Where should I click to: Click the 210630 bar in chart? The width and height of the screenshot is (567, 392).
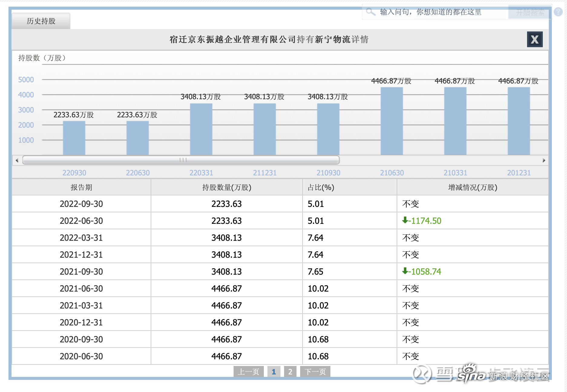392,121
